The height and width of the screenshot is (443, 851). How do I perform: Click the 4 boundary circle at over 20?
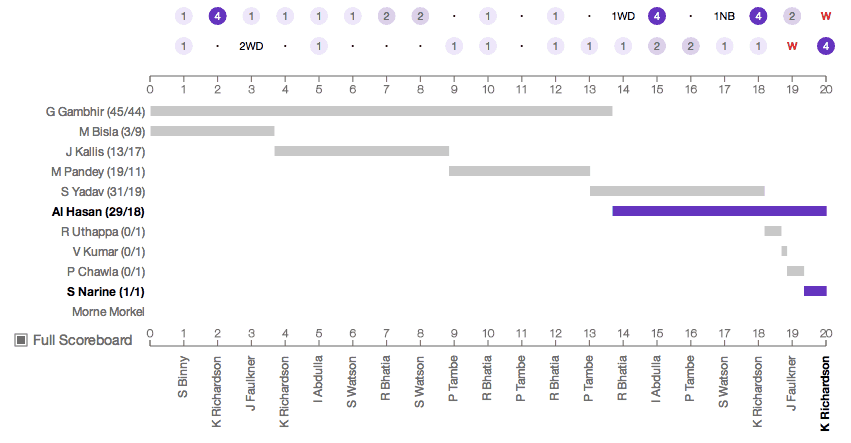click(x=825, y=46)
